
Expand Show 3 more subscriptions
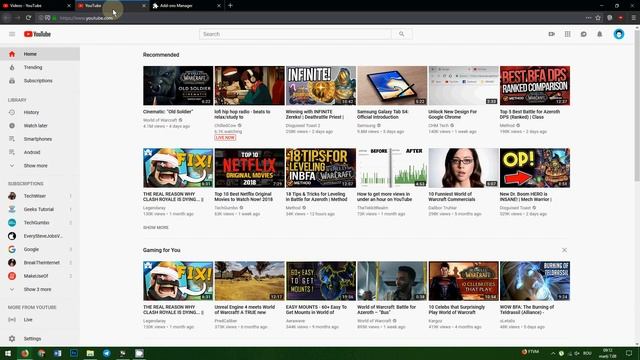[x=40, y=289]
